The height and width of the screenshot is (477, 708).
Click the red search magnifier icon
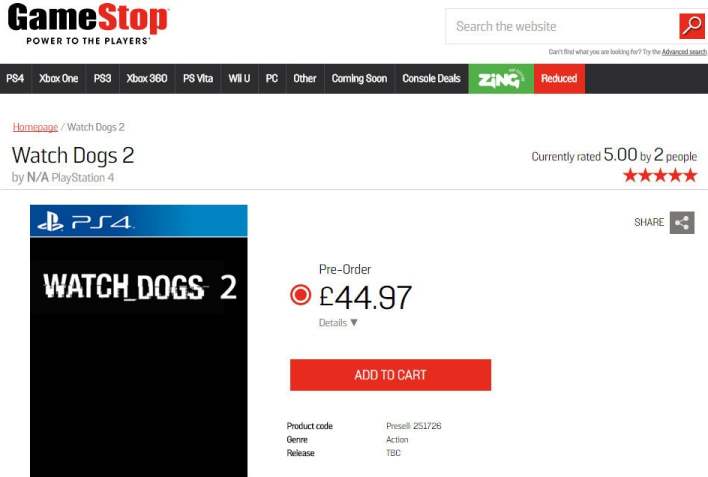tap(692, 26)
